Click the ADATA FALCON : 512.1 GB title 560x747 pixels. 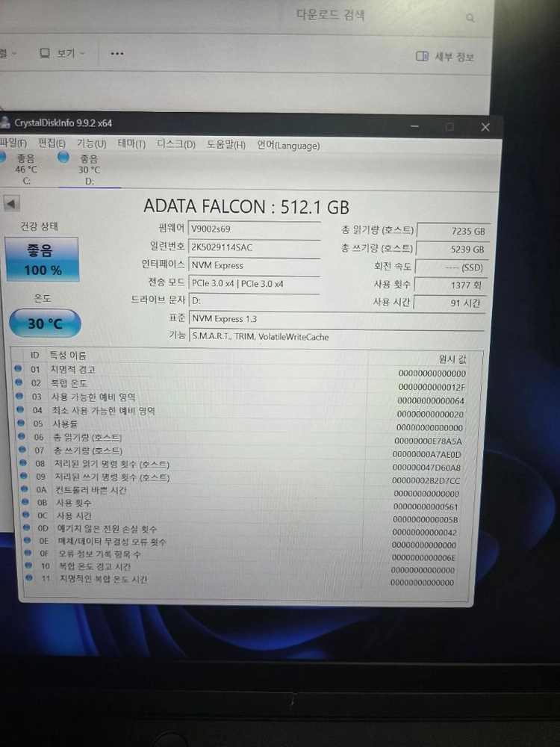click(246, 207)
